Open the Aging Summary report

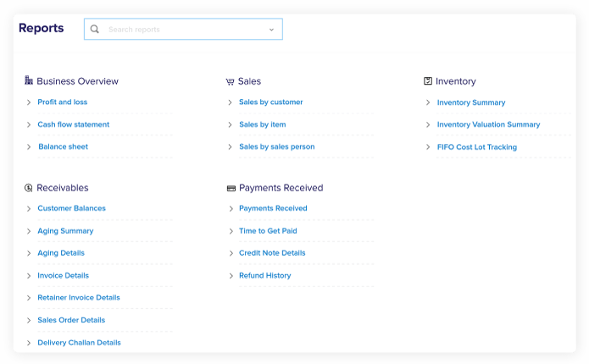pos(65,231)
